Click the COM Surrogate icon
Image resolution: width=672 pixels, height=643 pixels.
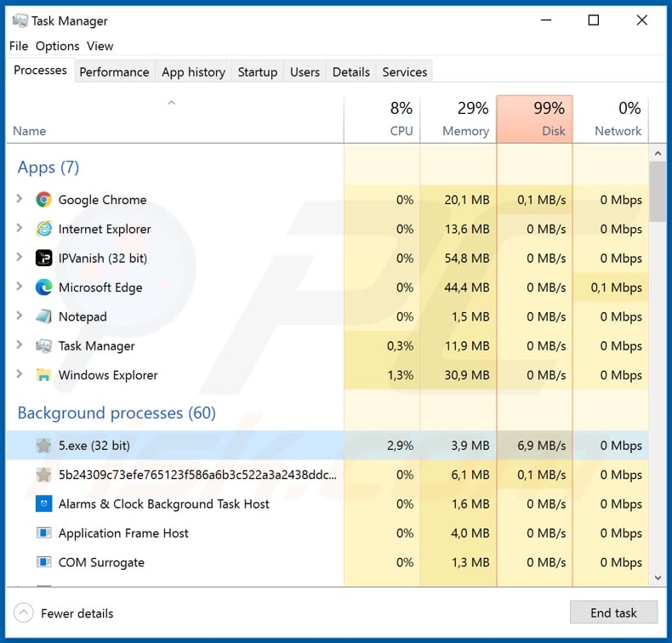pos(43,562)
